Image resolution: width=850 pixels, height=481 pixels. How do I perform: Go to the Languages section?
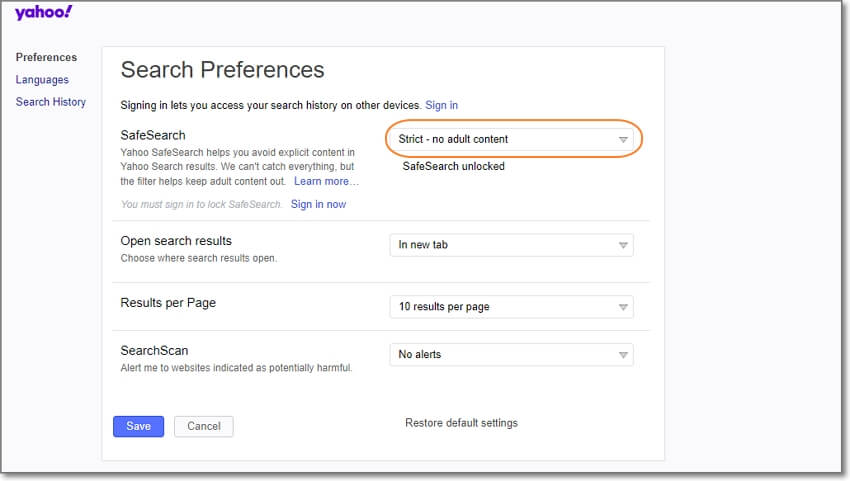coord(42,80)
